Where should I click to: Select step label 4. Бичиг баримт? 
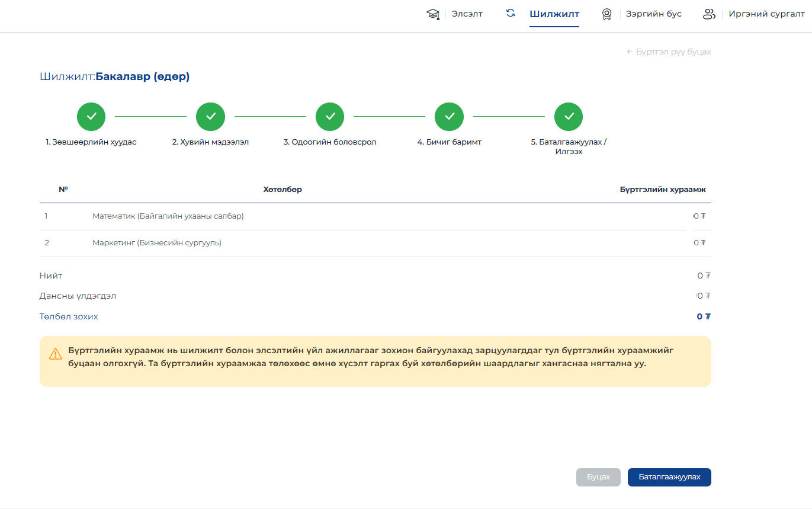(x=449, y=142)
